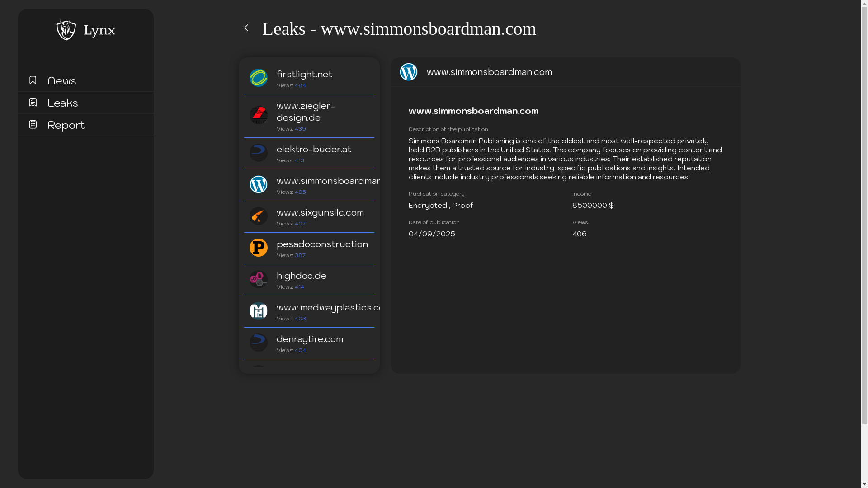Click the gears favicon beside highdoc.de

(258, 279)
